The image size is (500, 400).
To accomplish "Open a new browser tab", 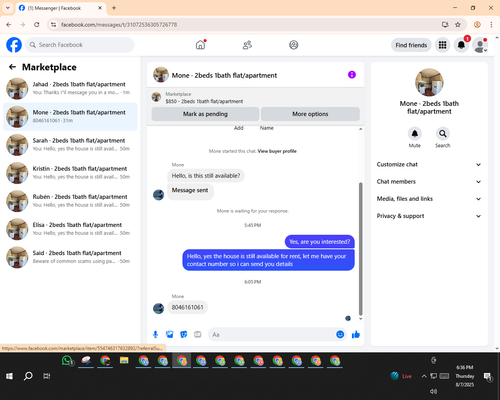I will coord(114,8).
